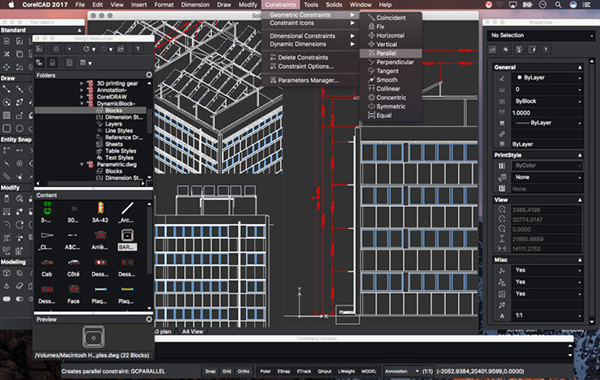Click the home icon in Design Resources
The height and width of the screenshot is (380, 600).
(x=56, y=49)
